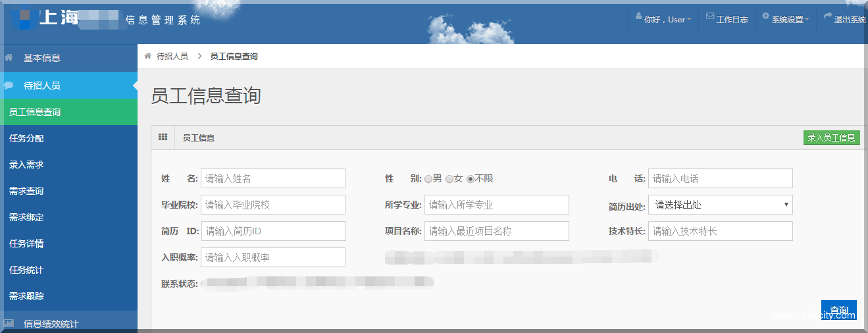The image size is (868, 333).
Task: Open 需求跟踪 sidebar item
Action: coord(68,296)
